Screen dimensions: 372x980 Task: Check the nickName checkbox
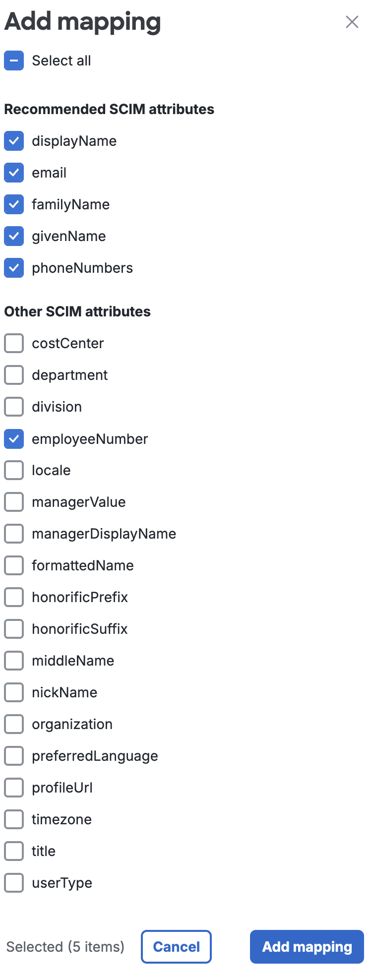14,692
